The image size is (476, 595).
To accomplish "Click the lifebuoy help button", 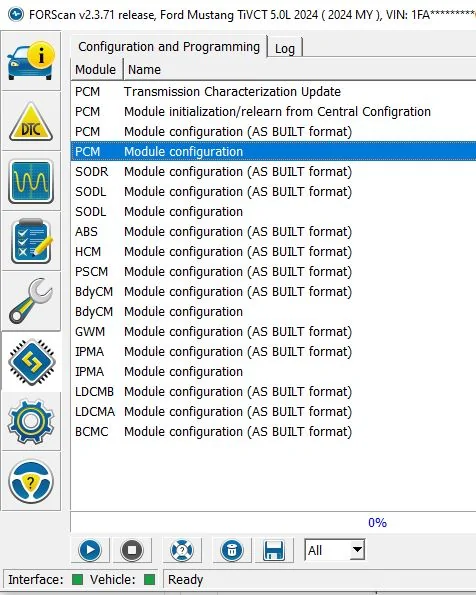I will click(x=182, y=550).
